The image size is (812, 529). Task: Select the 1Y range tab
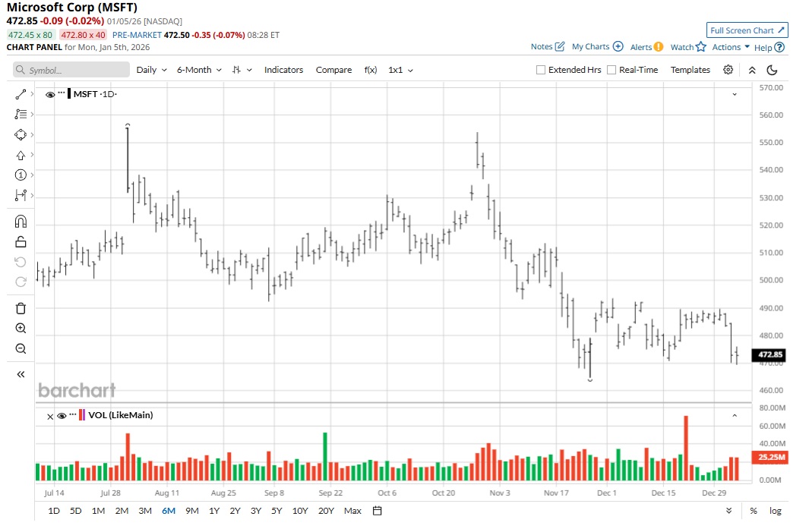214,511
